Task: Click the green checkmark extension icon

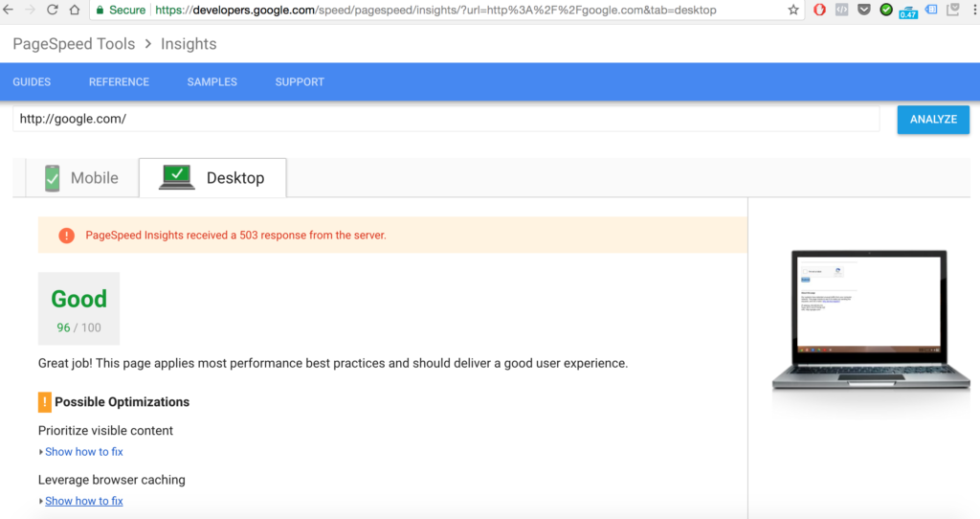Action: click(x=886, y=11)
